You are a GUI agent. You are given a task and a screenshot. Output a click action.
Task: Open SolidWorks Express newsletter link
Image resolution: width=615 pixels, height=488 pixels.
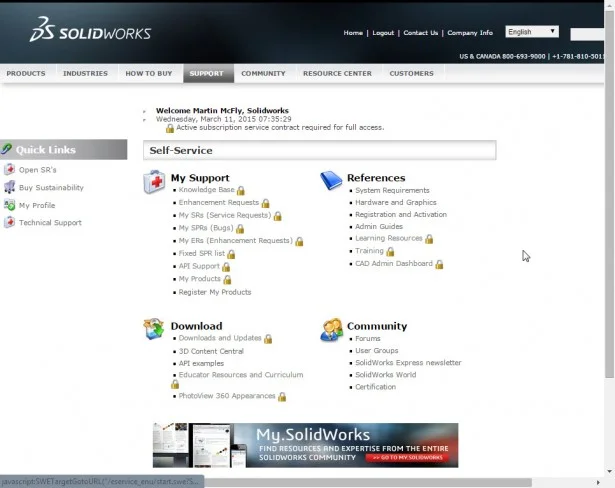point(408,363)
